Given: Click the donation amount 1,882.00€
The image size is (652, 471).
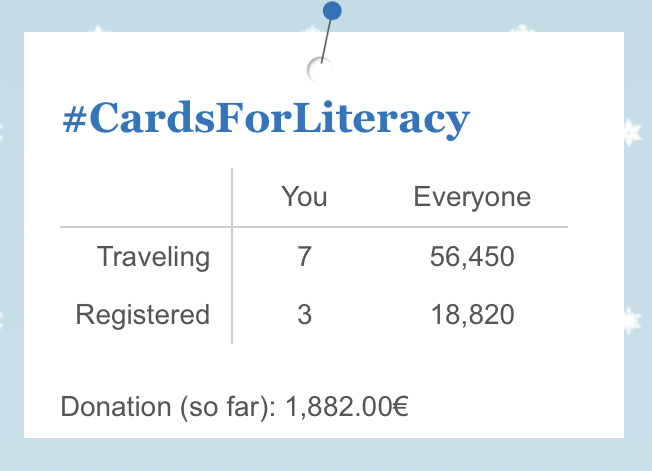Looking at the screenshot, I should (x=347, y=407).
